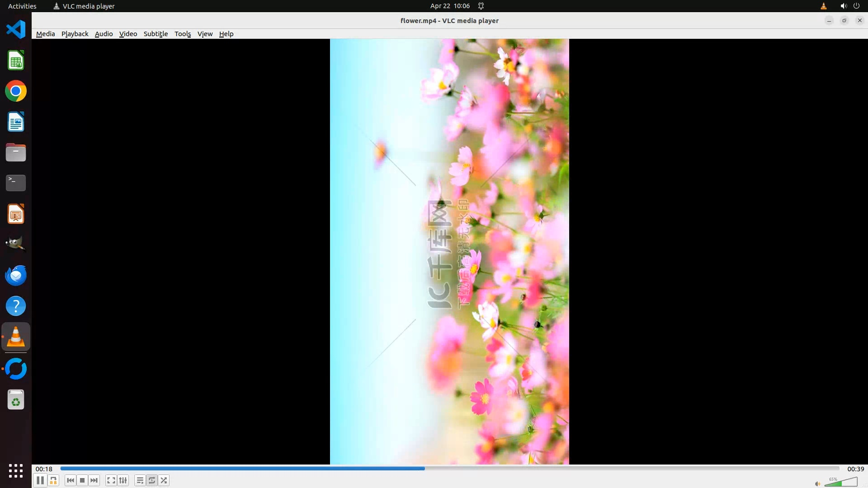Toggle the A-B loop button
The height and width of the screenshot is (488, 868).
pos(53,480)
